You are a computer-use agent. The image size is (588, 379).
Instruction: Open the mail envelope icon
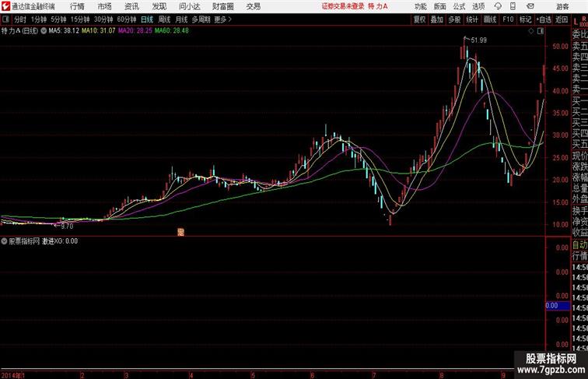coord(530,6)
